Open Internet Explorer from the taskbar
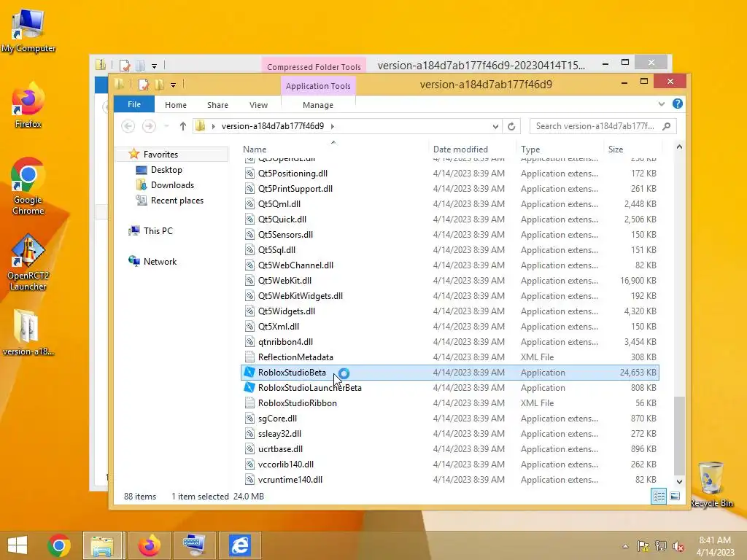Image resolution: width=747 pixels, height=560 pixels. coord(239,545)
